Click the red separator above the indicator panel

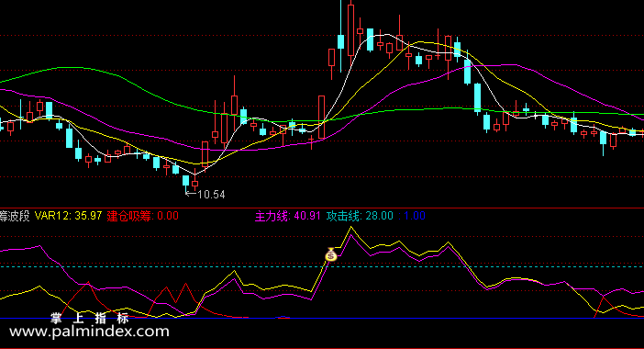[322, 208]
